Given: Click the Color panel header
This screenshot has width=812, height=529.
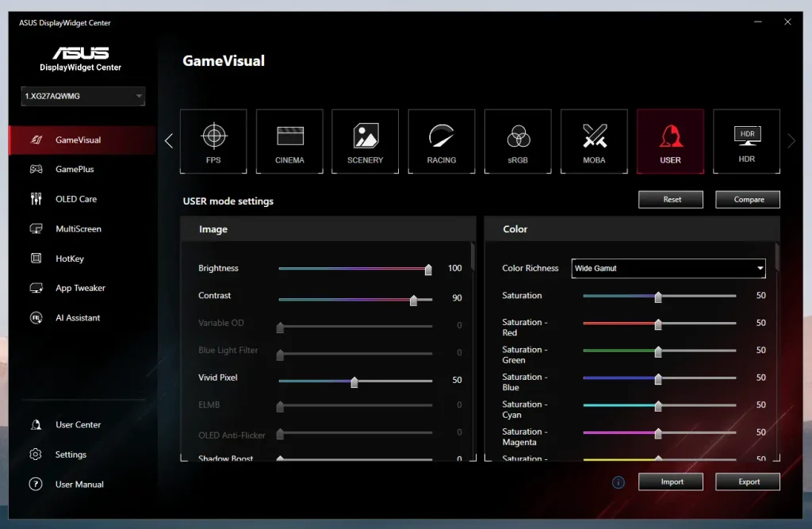Looking at the screenshot, I should (x=632, y=229).
